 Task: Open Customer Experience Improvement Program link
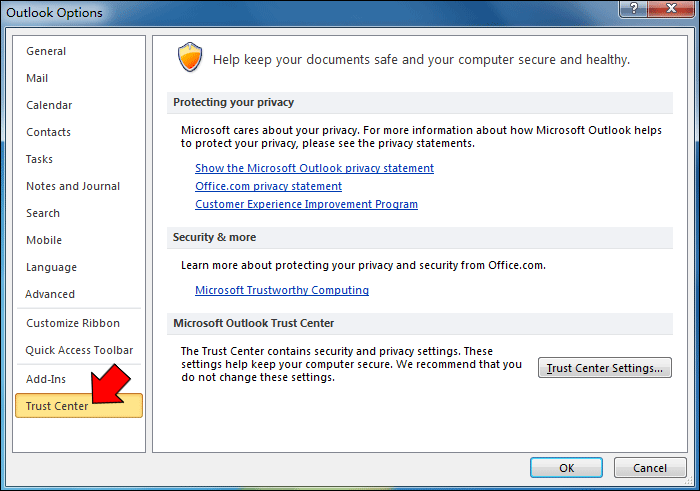tap(306, 204)
